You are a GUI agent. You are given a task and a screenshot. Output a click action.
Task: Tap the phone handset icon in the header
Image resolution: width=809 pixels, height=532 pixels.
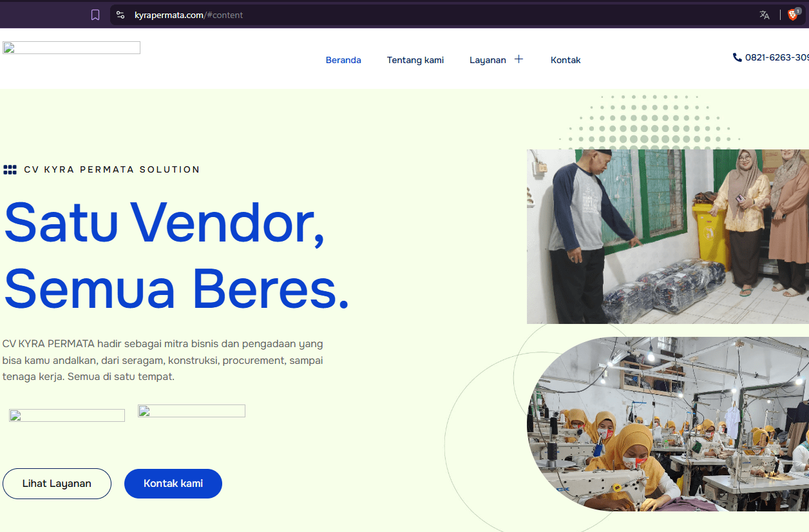click(737, 57)
